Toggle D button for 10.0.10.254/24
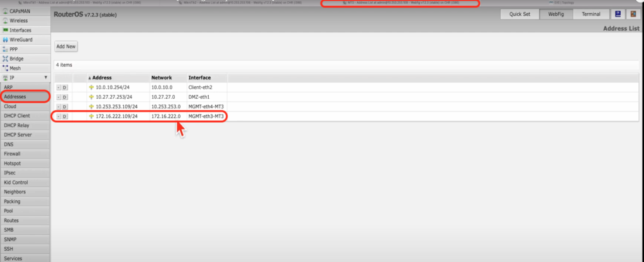This screenshot has width=644, height=262. tap(65, 87)
